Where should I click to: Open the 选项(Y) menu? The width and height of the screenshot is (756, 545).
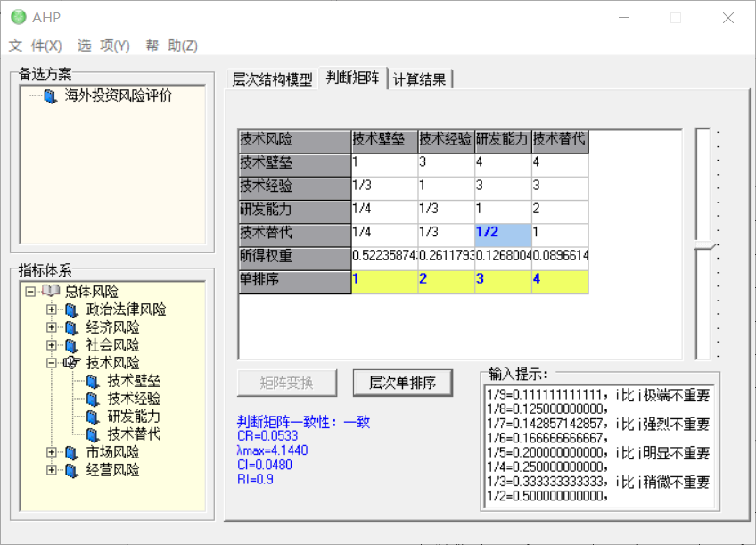coord(103,45)
